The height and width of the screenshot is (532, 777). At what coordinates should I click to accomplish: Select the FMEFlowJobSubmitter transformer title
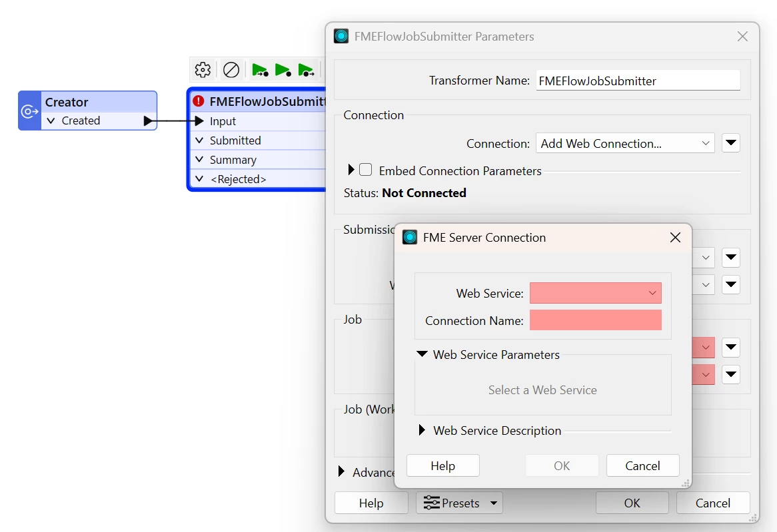(x=267, y=101)
